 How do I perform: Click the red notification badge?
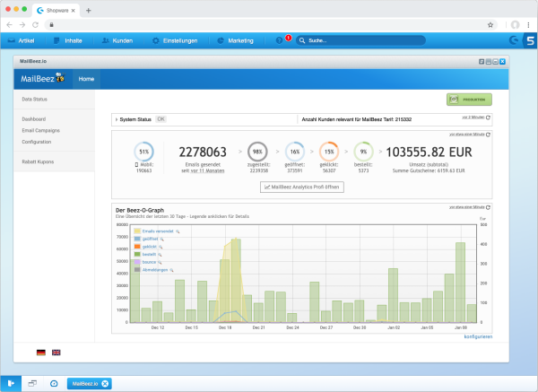289,38
